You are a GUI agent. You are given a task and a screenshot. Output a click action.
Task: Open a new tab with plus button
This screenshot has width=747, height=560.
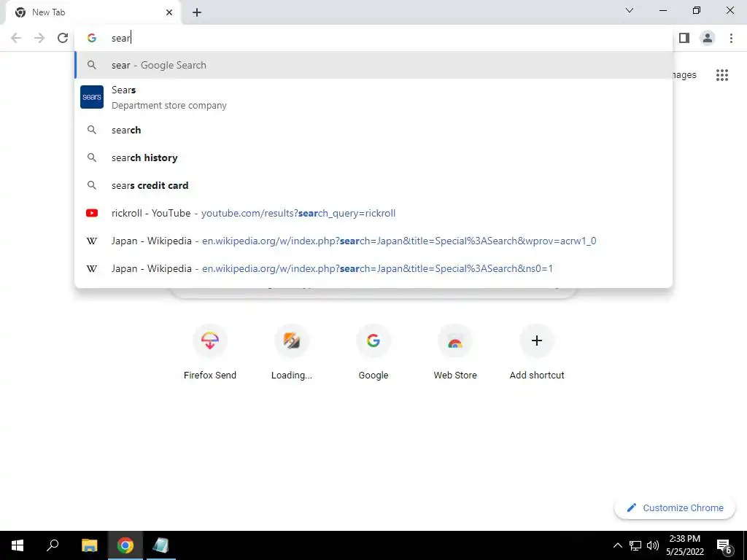click(x=197, y=12)
